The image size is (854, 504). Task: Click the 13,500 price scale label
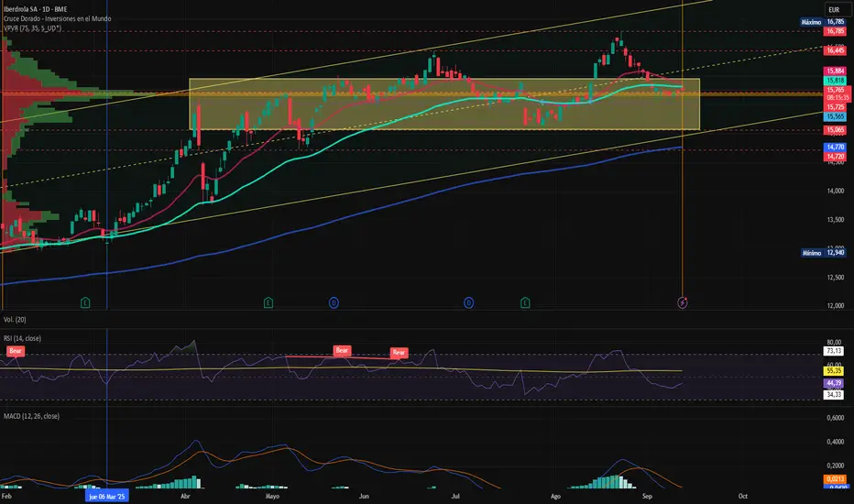coord(836,220)
